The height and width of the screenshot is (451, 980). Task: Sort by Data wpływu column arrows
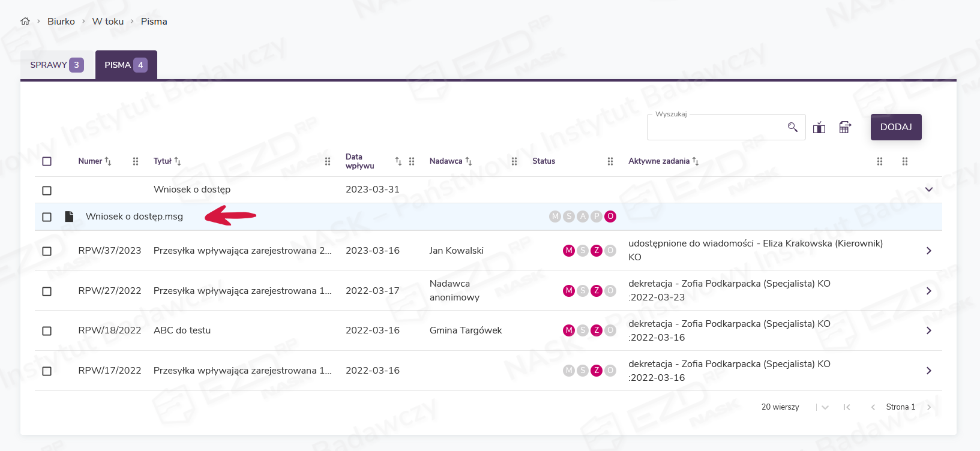pos(398,161)
